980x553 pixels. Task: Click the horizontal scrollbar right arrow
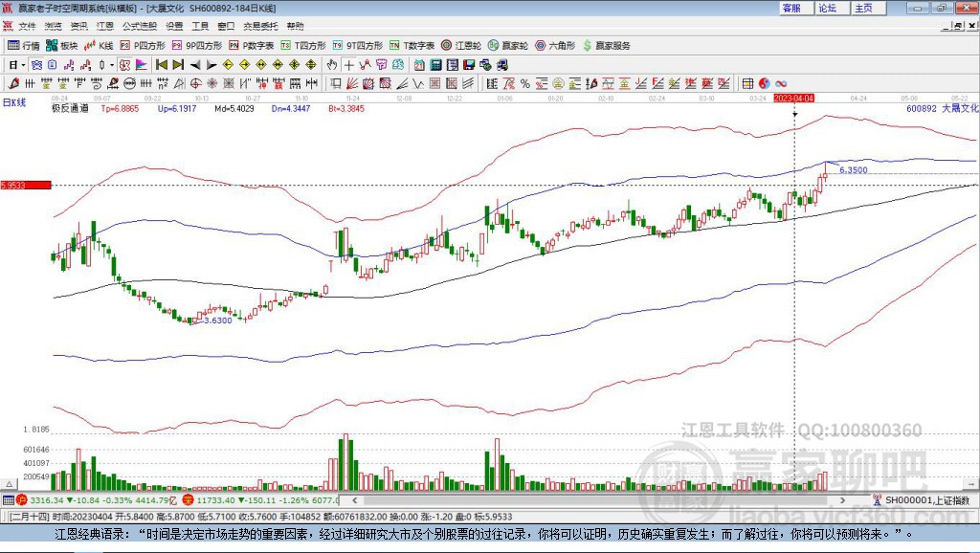coord(842,499)
